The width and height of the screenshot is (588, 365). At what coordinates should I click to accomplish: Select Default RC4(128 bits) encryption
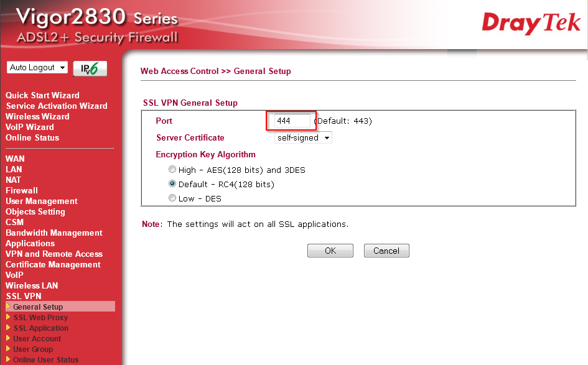pos(172,183)
